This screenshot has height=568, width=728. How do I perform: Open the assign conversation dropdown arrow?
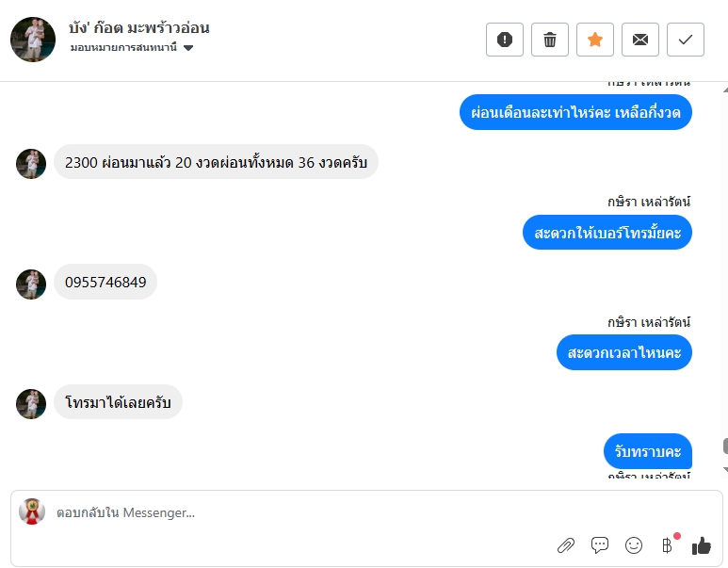click(188, 47)
